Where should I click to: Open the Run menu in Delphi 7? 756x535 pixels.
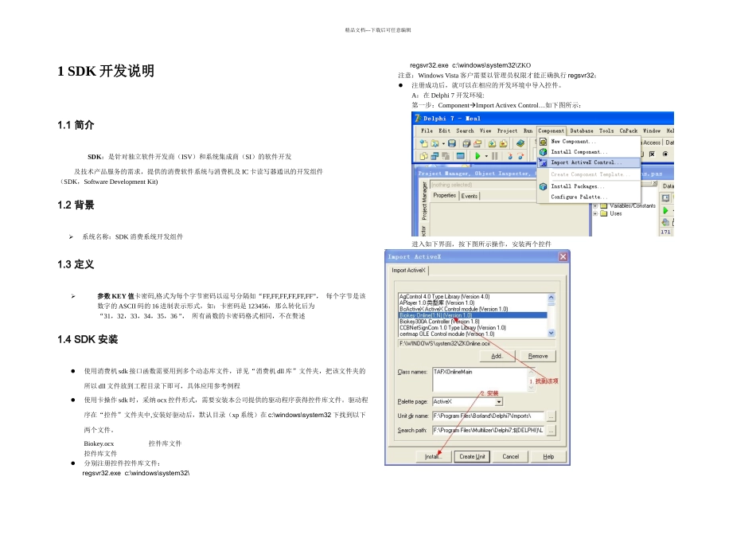point(528,131)
